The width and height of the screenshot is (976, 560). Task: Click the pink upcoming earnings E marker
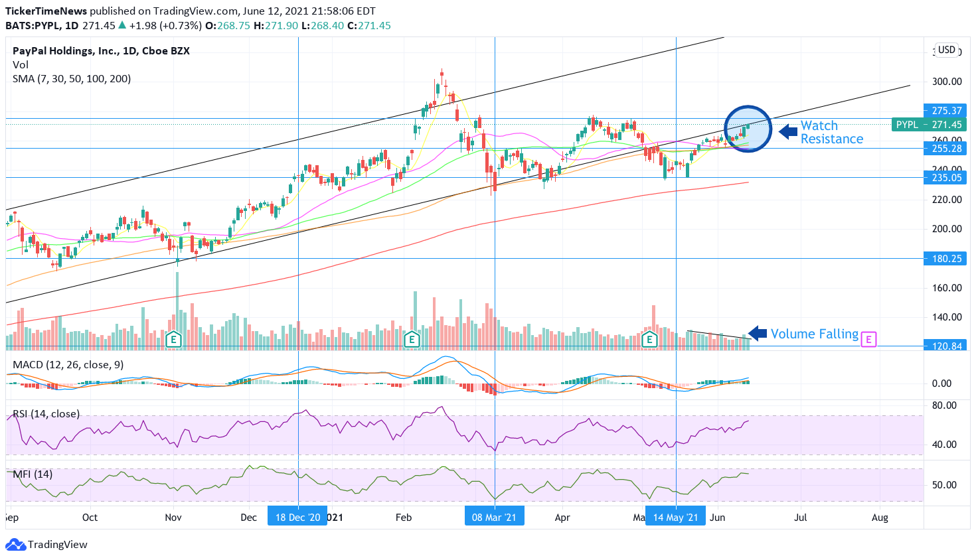tap(868, 340)
